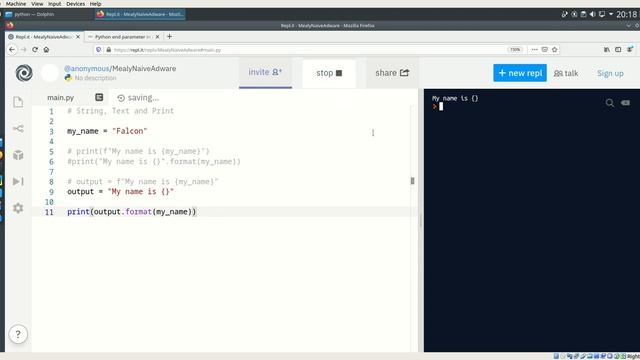Go back in Firefox
The image size is (640, 360).
[x=12, y=49]
